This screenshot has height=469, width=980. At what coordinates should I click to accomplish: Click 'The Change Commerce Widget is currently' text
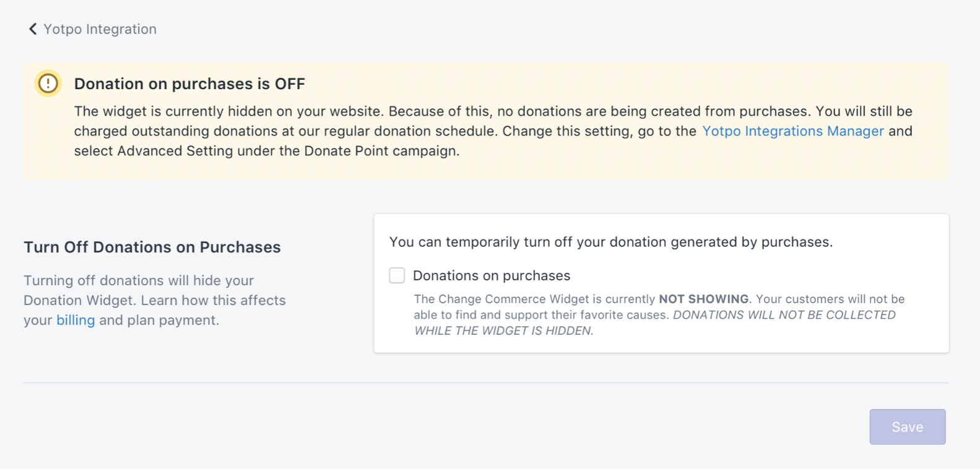coord(535,299)
